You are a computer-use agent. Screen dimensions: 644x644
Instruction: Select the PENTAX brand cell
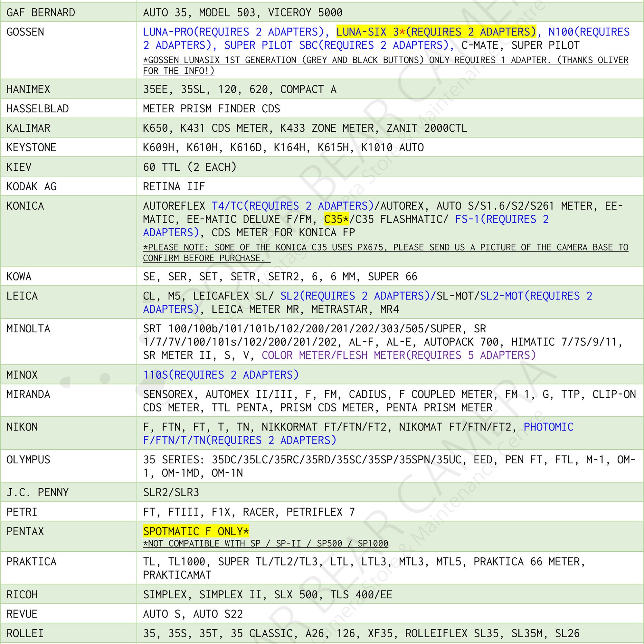[68, 536]
